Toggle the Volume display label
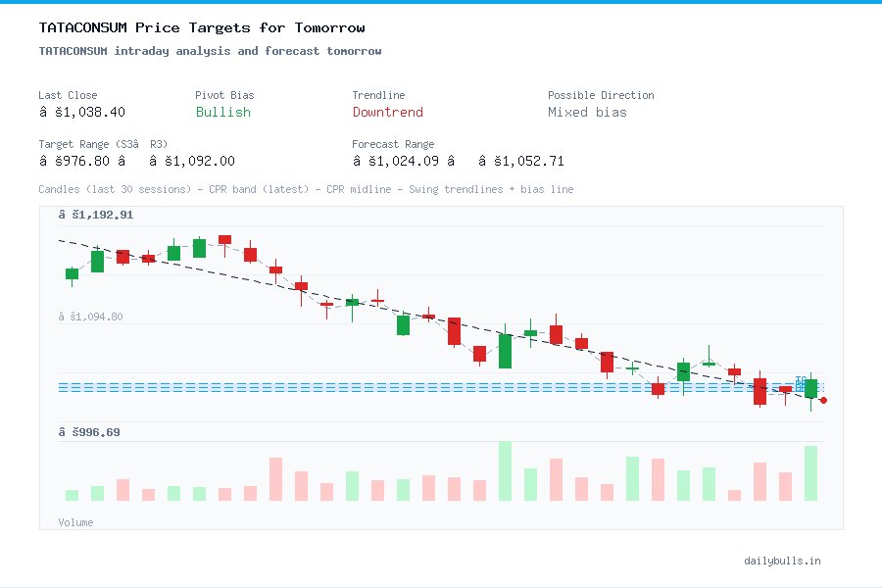Image resolution: width=882 pixels, height=588 pixels. coord(75,522)
